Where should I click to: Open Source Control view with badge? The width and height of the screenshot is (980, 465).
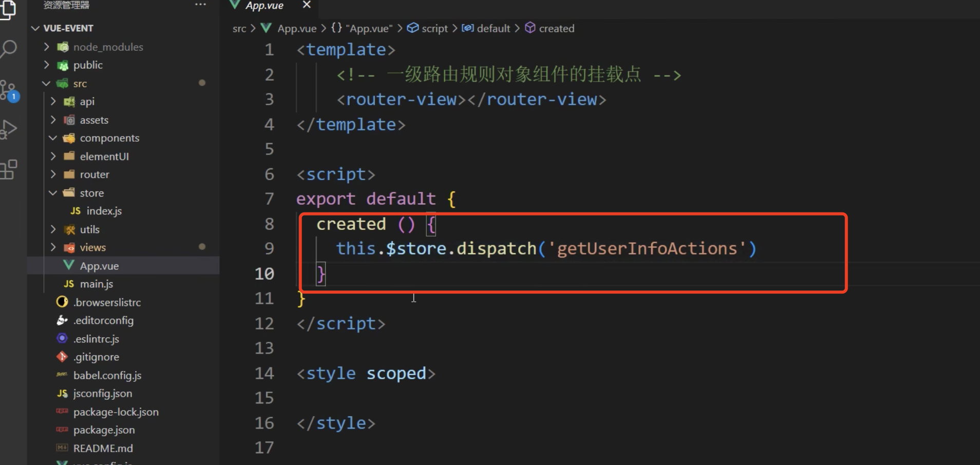(x=9, y=90)
